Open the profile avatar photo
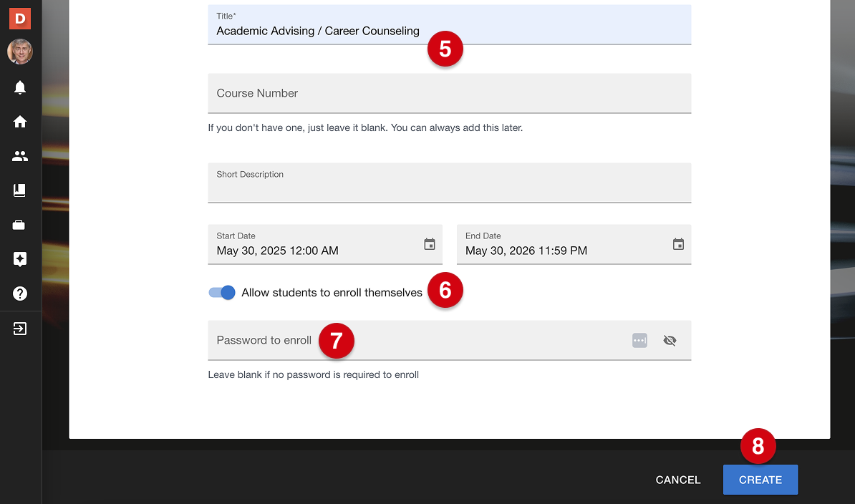Screen dimensions: 855x504 pos(19,52)
